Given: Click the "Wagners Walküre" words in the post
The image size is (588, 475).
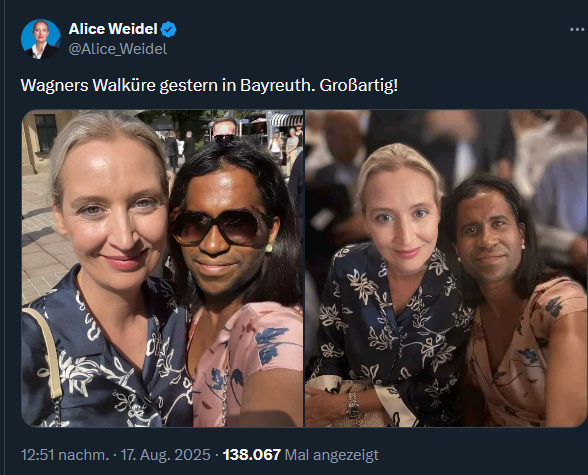Looking at the screenshot, I should pyautogui.click(x=88, y=85).
